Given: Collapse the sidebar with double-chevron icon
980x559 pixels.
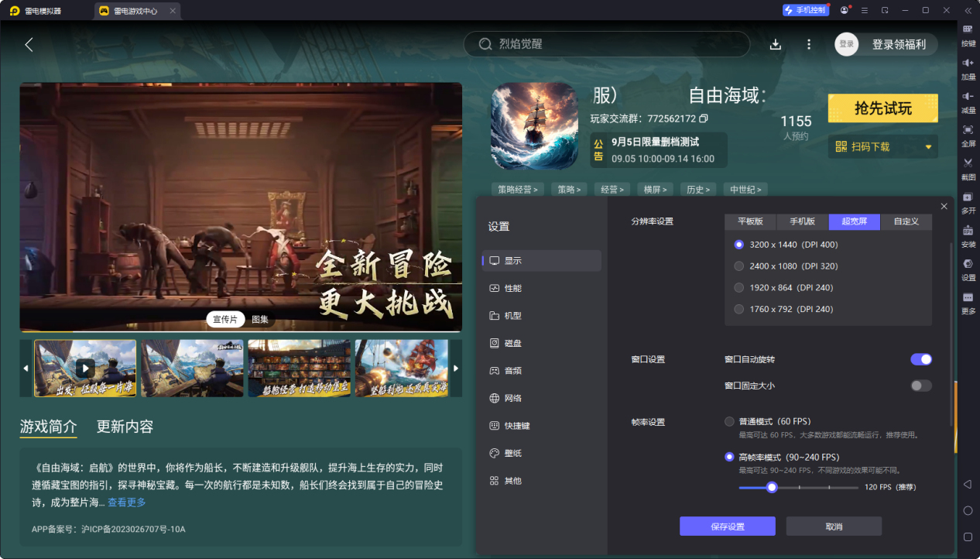Looking at the screenshot, I should (968, 10).
